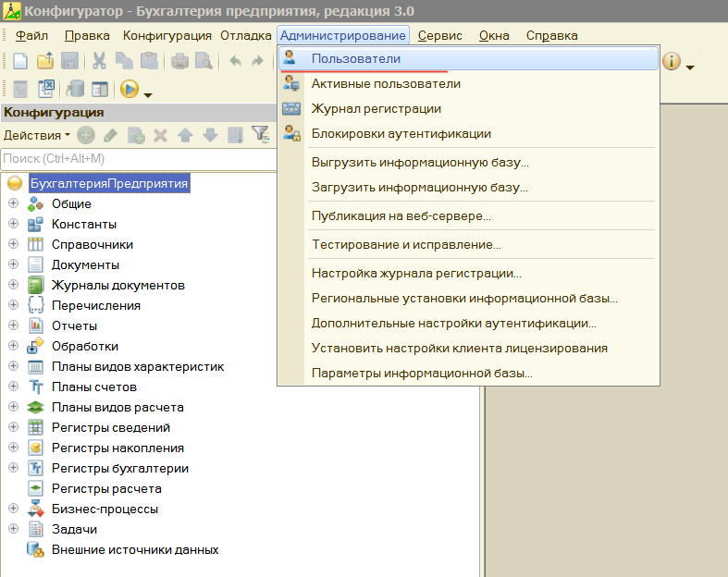Select Обработки tree item
The width and height of the screenshot is (728, 577).
pyautogui.click(x=85, y=347)
